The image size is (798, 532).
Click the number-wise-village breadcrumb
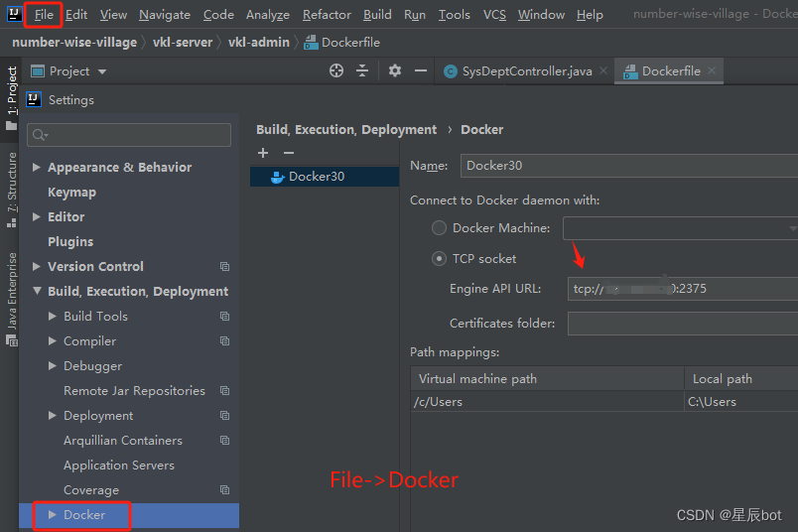click(x=74, y=43)
